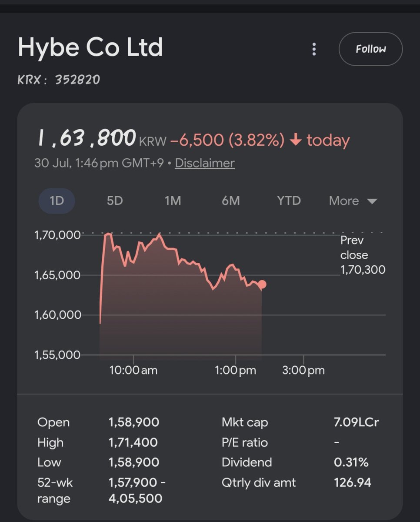Click the Prev close 1,70,300 label
Screen dimensions: 420x522
point(363,255)
